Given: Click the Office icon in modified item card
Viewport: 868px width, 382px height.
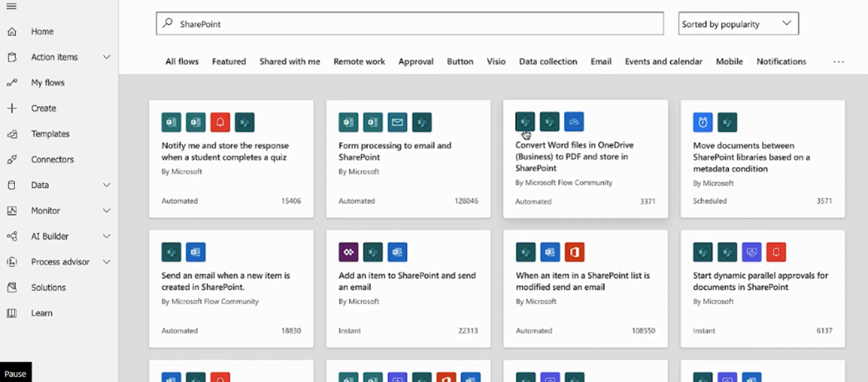Looking at the screenshot, I should 574,252.
